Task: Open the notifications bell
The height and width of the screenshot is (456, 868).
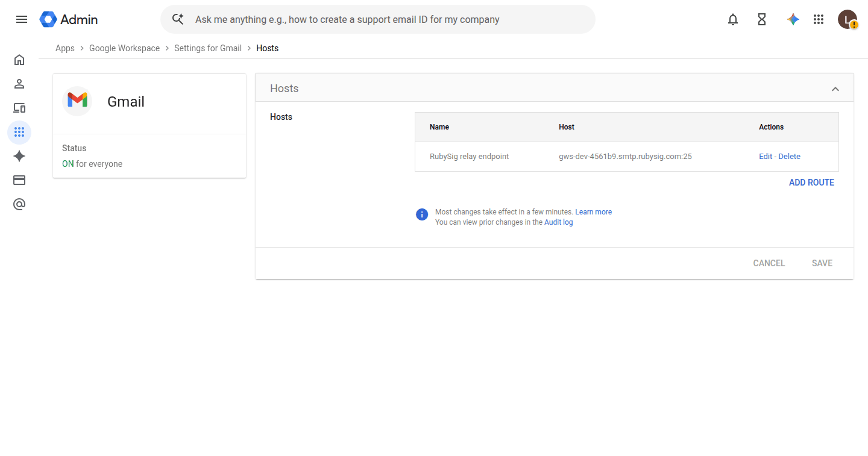Action: pos(733,19)
